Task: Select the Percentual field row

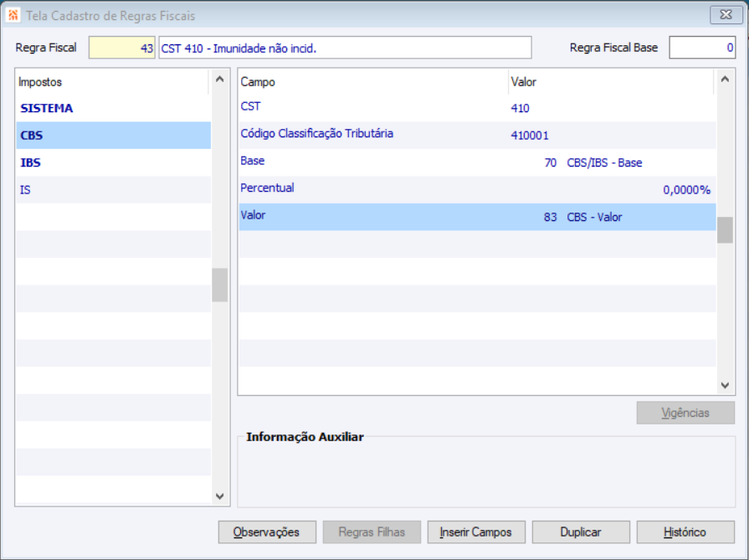Action: pos(477,190)
